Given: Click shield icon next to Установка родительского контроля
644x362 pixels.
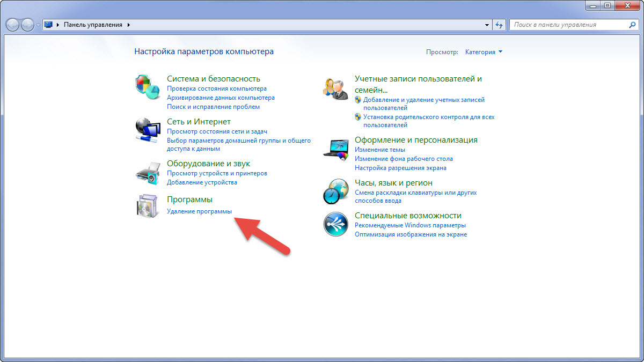Looking at the screenshot, I should [358, 117].
